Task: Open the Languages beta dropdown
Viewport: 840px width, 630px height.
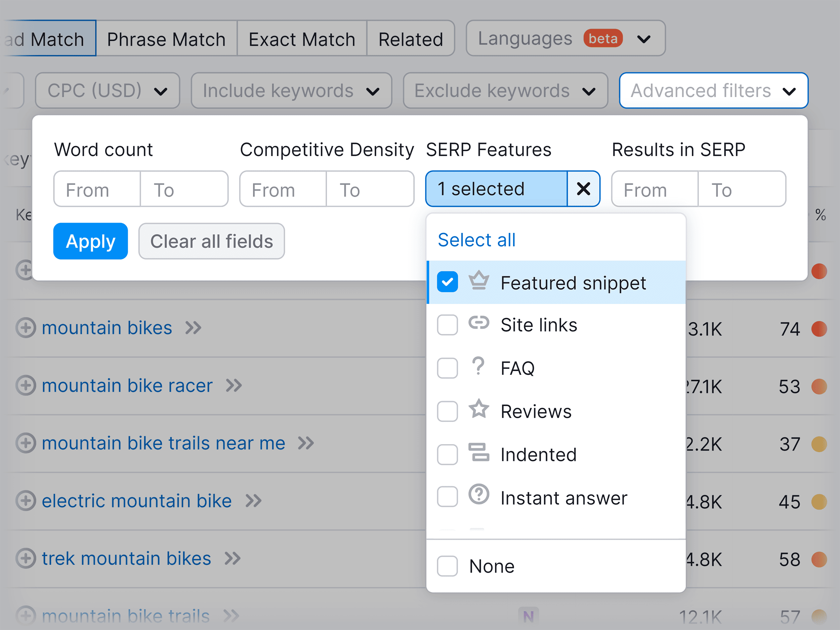Action: (565, 38)
